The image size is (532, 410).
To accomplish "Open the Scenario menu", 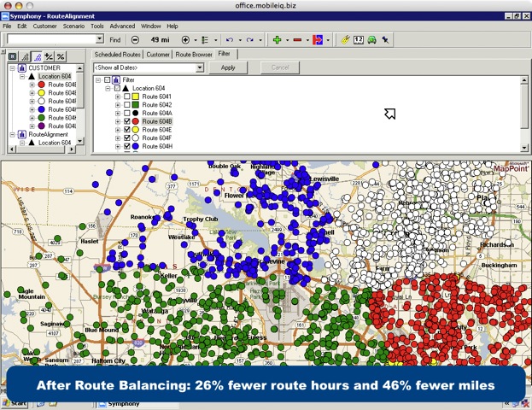I will tap(72, 26).
